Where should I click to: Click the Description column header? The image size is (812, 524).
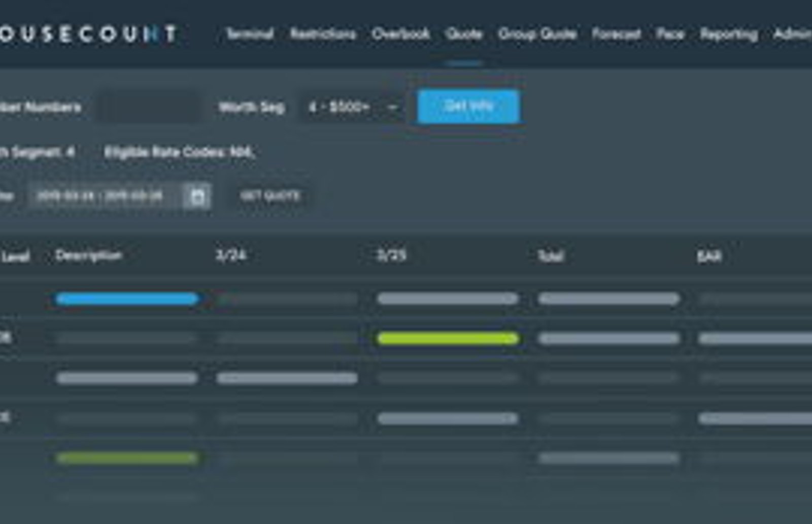point(89,255)
